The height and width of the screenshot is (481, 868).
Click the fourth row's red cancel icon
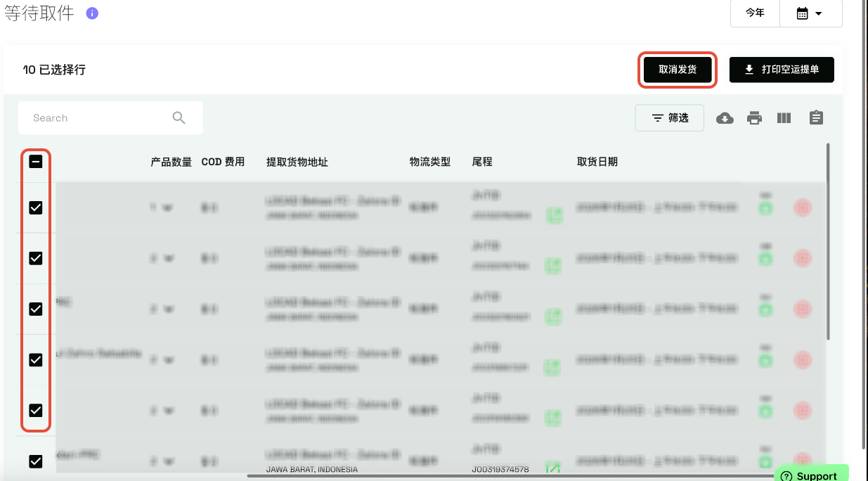click(x=802, y=359)
